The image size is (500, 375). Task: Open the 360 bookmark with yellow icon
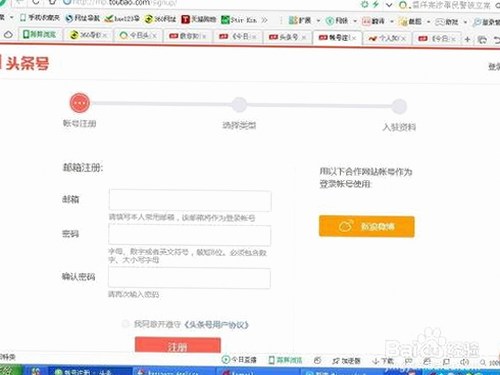[160, 19]
